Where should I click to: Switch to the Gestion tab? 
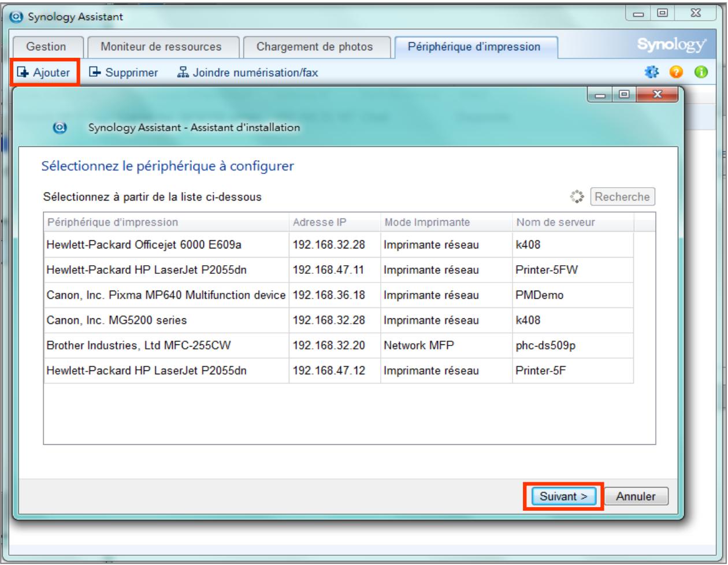point(47,47)
